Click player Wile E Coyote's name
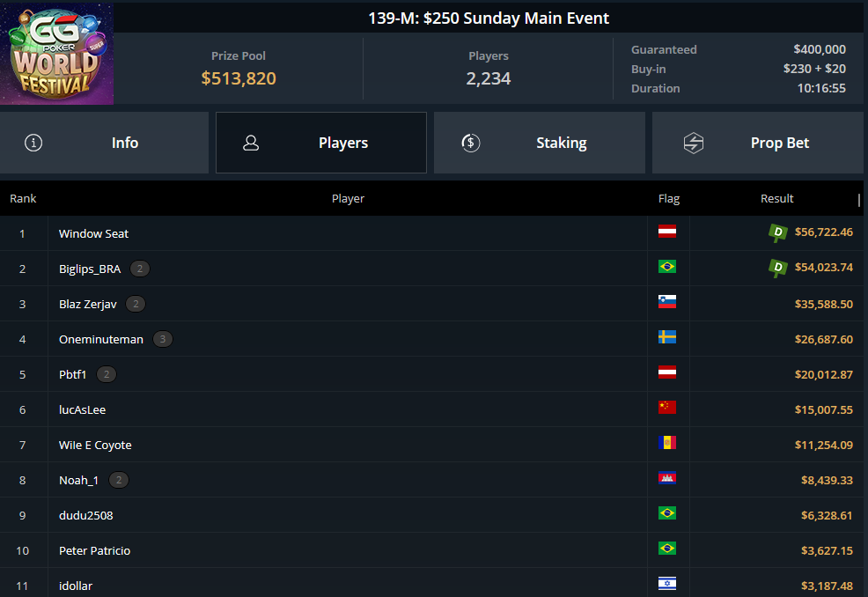The width and height of the screenshot is (868, 597). pyautogui.click(x=95, y=445)
